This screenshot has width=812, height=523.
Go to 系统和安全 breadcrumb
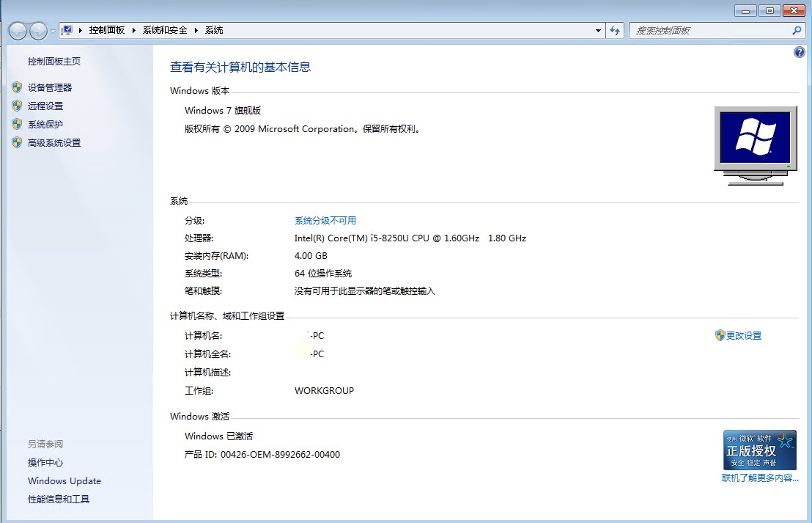pyautogui.click(x=165, y=30)
